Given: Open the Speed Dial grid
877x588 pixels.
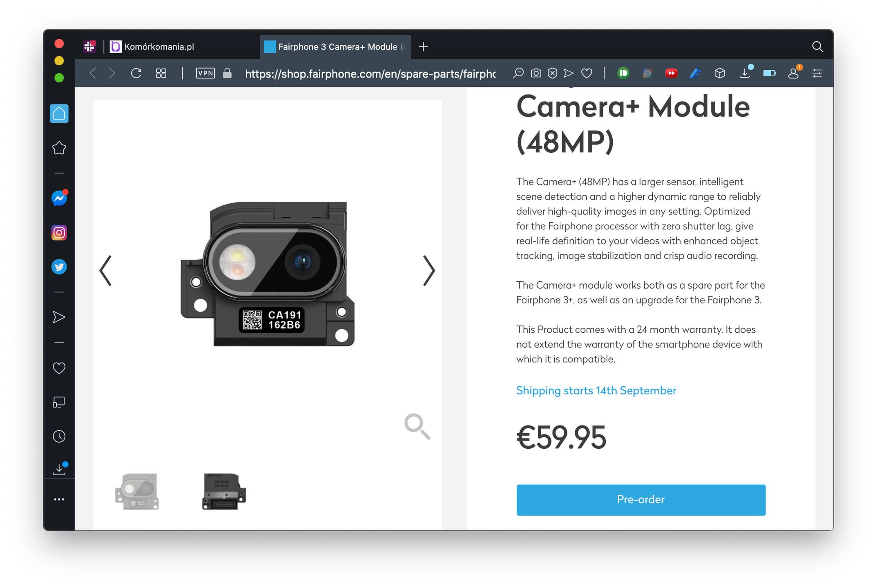Looking at the screenshot, I should (161, 73).
